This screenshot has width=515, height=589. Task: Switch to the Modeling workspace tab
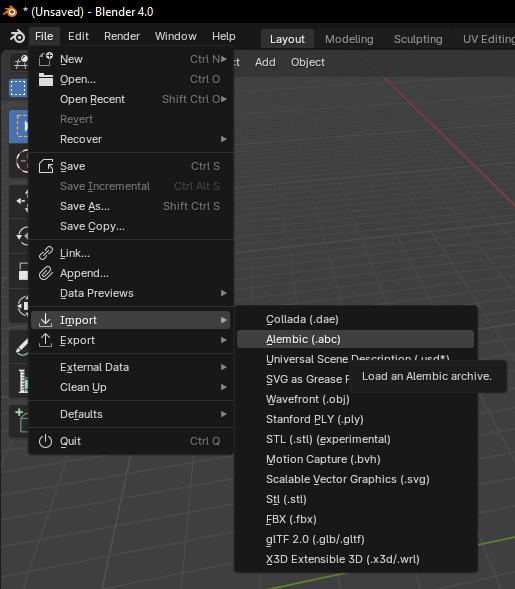(x=349, y=39)
